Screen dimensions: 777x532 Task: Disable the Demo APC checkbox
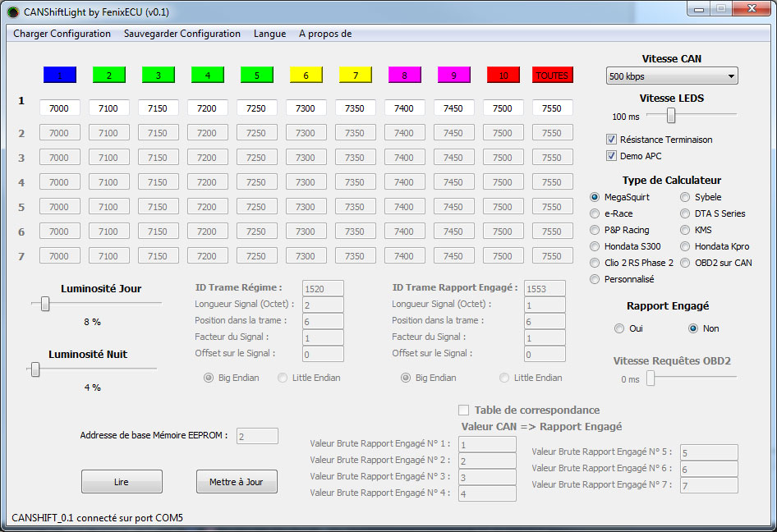pos(611,156)
